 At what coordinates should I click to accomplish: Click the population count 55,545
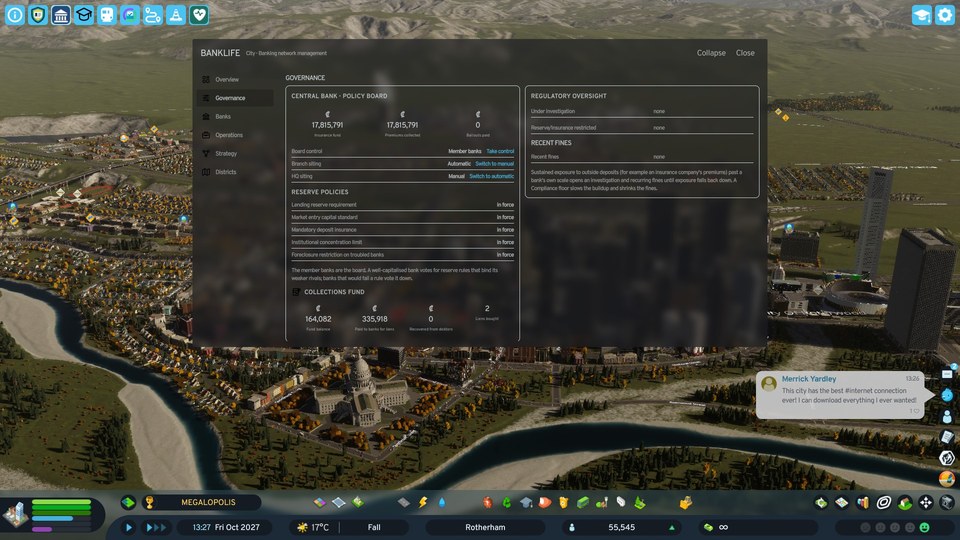621,527
